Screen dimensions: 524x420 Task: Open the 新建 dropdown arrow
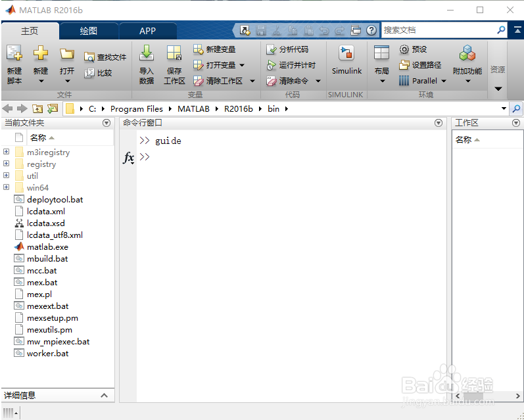pos(41,82)
